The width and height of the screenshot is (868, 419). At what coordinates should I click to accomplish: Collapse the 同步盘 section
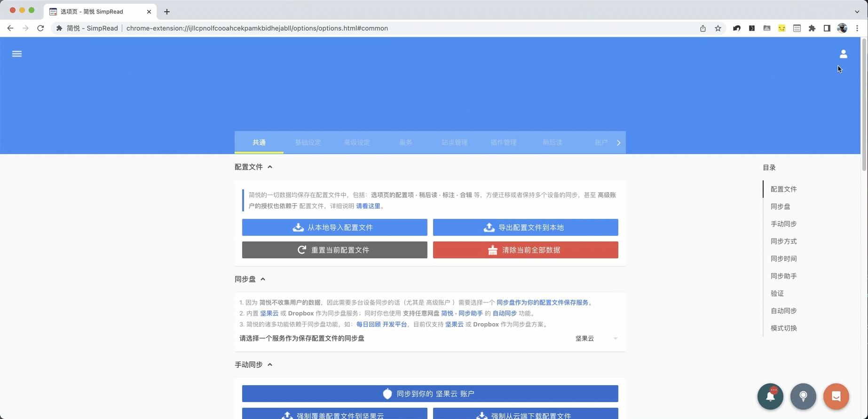point(263,279)
